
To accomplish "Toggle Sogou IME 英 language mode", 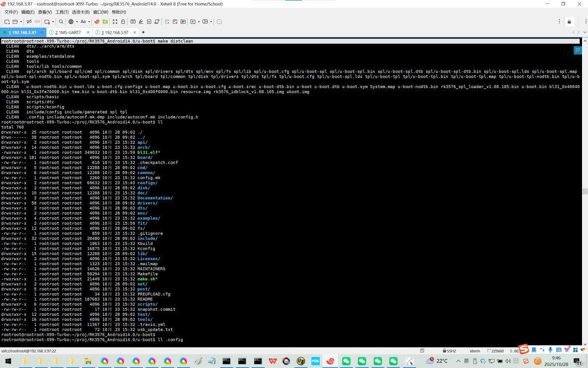I will [534, 350].
